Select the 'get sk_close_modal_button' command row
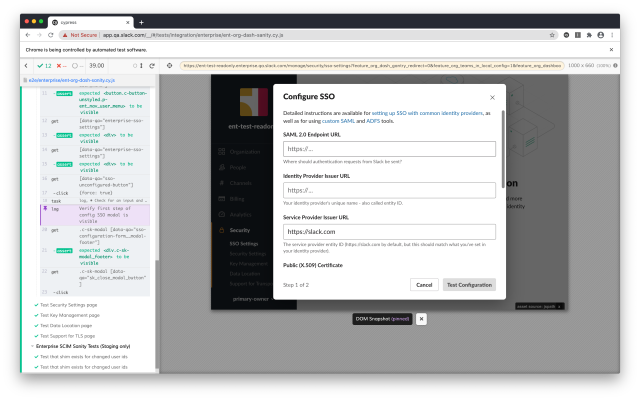 coord(95,278)
